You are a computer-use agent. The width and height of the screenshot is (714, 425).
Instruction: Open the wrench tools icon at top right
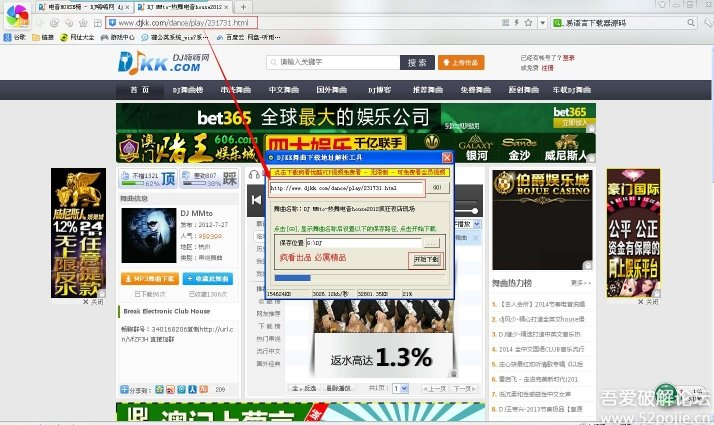pos(709,22)
